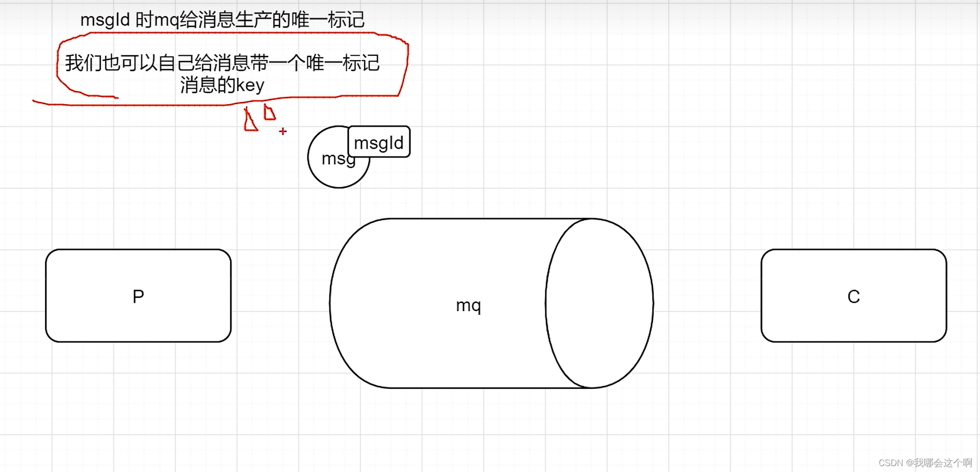Click the text 'msgId 时mq给消息生产的唯一标记'
The image size is (980, 472).
coord(222,20)
